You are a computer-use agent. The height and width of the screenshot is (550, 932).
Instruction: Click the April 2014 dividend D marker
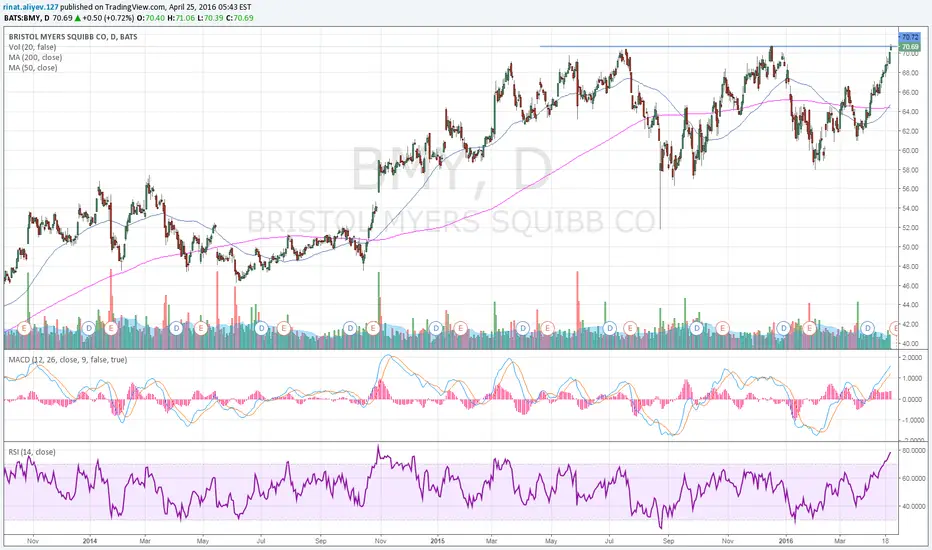(x=176, y=328)
